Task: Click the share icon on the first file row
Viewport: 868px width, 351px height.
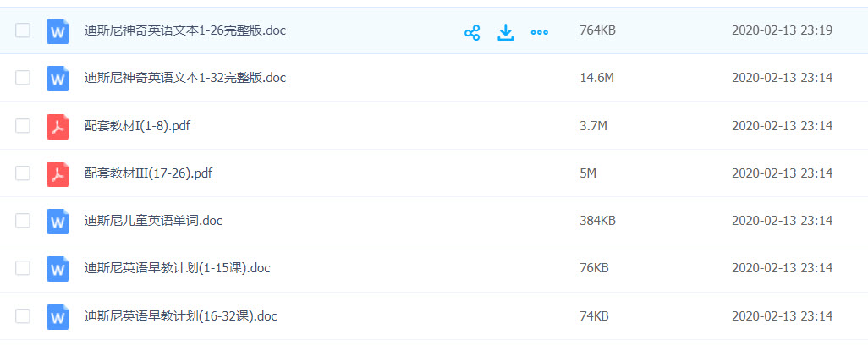Action: [472, 32]
